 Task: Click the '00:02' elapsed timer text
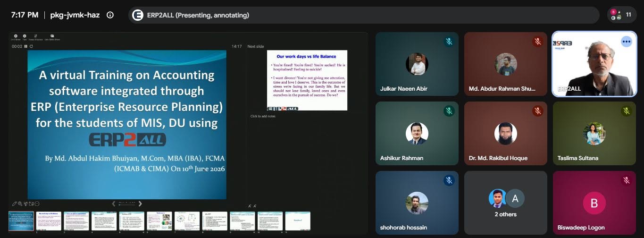[17, 46]
